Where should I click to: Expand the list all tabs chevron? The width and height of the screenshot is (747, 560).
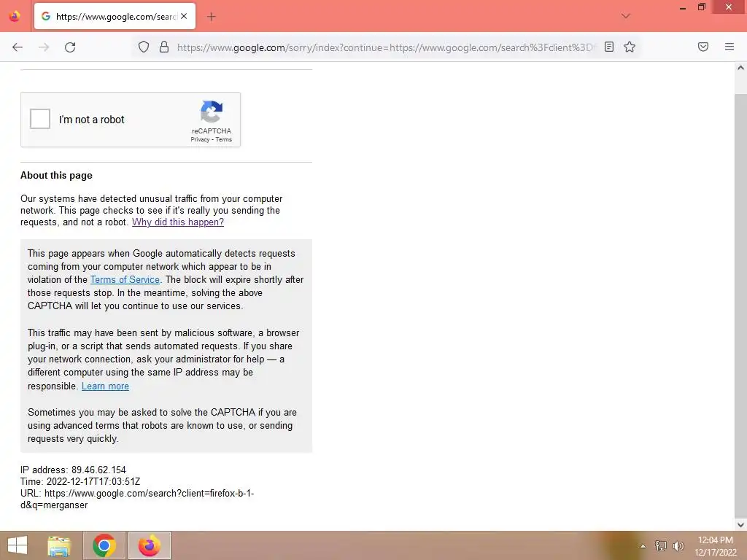[x=626, y=16]
